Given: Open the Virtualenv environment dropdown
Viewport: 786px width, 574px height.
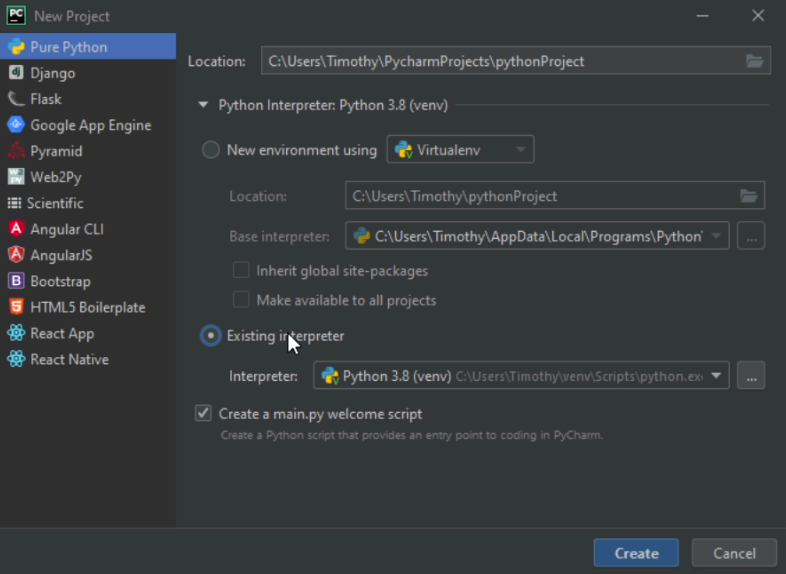Looking at the screenshot, I should click(460, 149).
